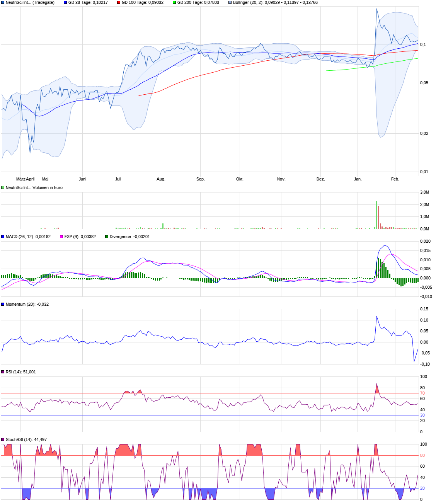The width and height of the screenshot is (436, 504).
Task: Click the StochRSI (14) legend icon
Action: (x=2, y=439)
